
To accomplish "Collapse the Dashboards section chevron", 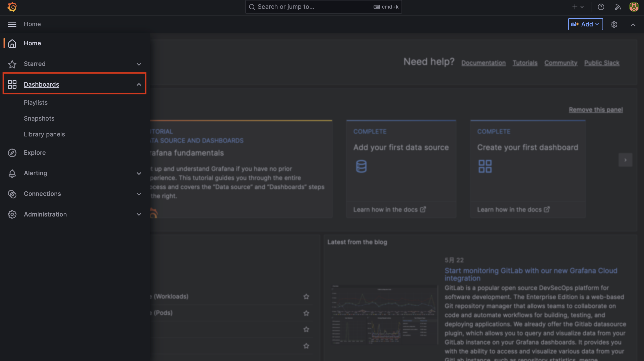I will point(139,85).
